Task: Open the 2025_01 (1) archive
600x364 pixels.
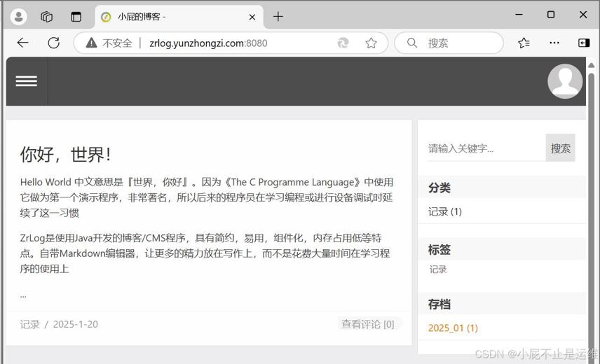Action: pyautogui.click(x=453, y=328)
